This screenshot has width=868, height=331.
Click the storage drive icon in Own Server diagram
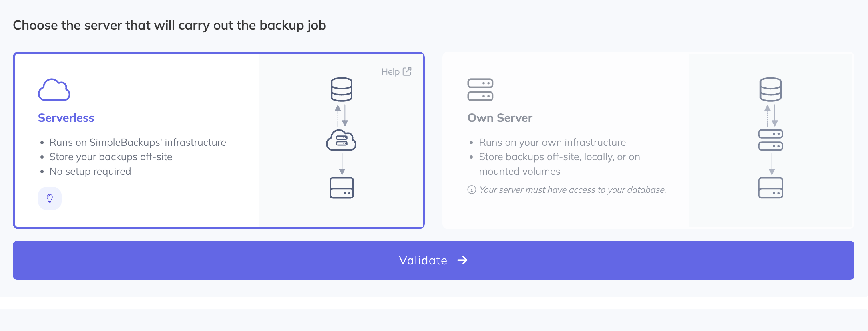pyautogui.click(x=770, y=188)
